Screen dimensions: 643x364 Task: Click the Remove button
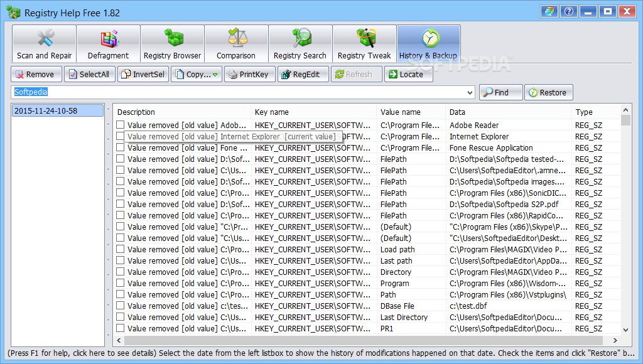(36, 74)
